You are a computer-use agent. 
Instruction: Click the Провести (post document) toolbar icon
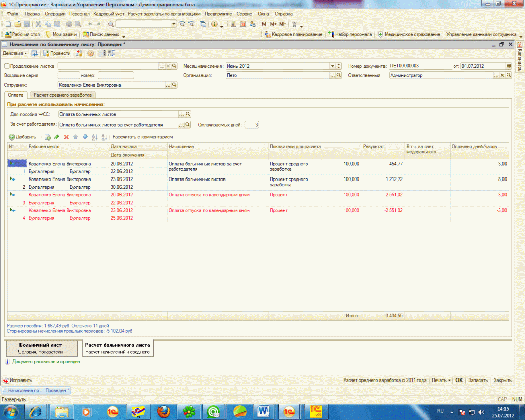click(46, 53)
